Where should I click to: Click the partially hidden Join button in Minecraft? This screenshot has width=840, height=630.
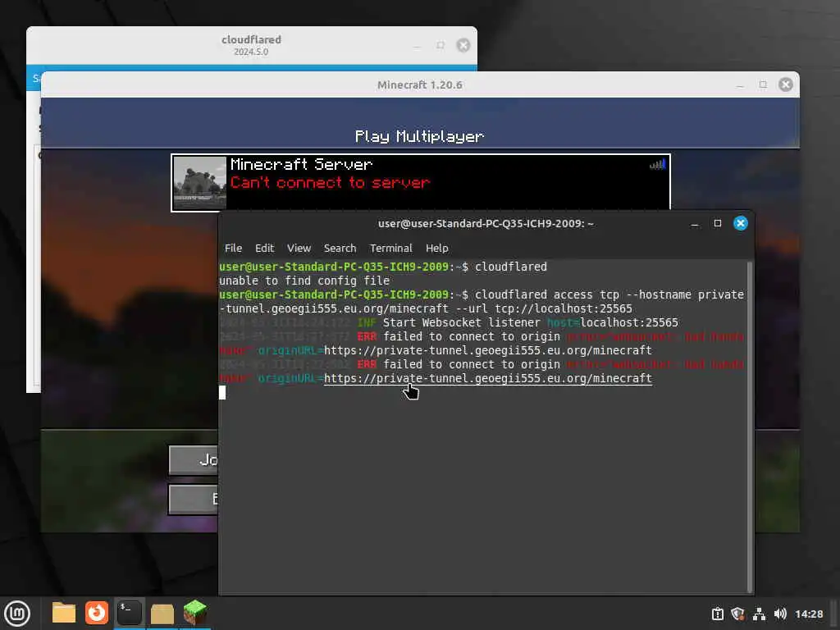click(x=194, y=459)
